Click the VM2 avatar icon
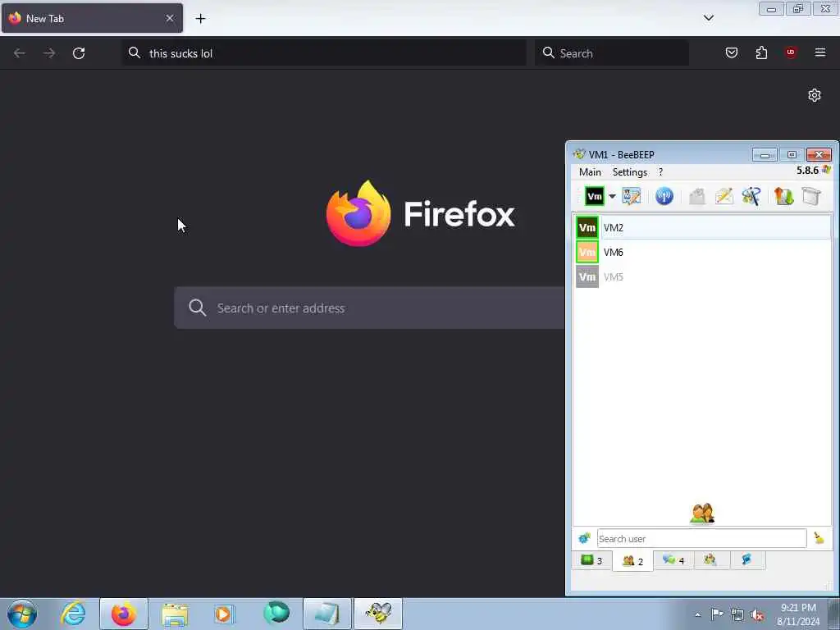Image resolution: width=840 pixels, height=630 pixels. 587,228
